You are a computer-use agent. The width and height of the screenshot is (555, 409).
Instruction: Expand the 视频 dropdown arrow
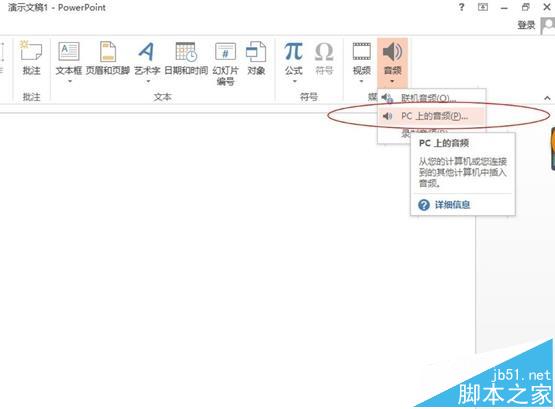[x=361, y=81]
